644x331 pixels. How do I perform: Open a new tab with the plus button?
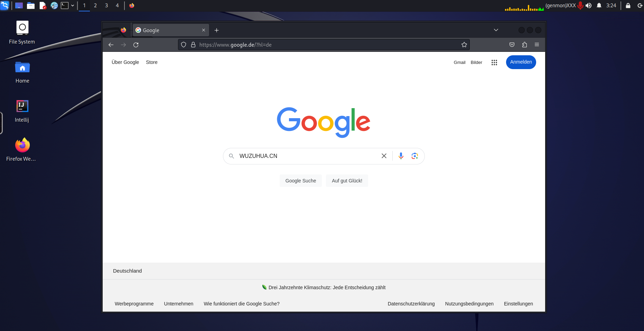pos(216,30)
